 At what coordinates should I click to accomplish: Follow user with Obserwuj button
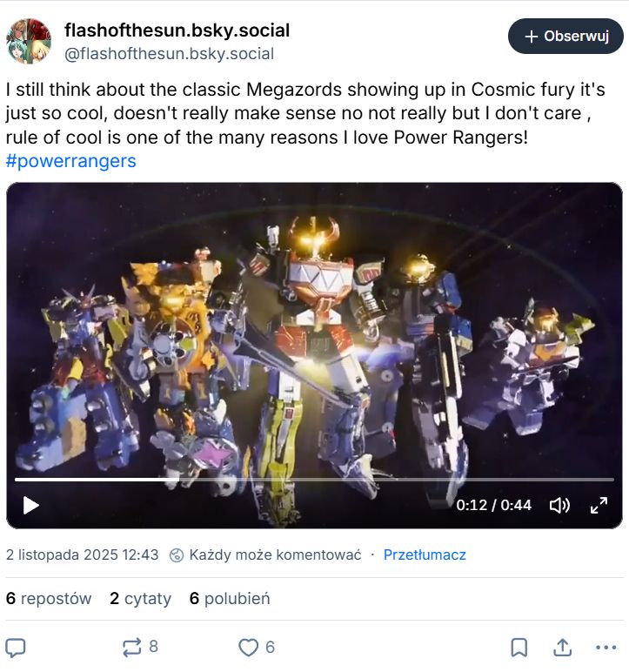[565, 36]
